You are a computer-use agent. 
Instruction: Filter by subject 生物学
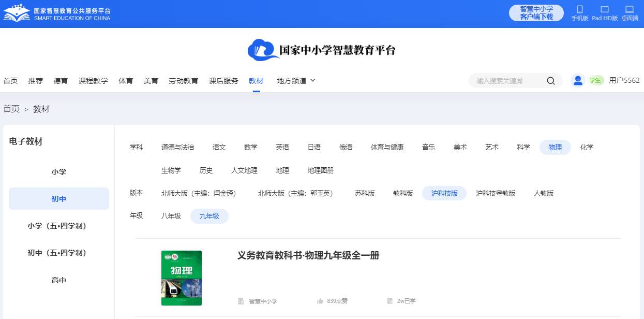point(171,170)
